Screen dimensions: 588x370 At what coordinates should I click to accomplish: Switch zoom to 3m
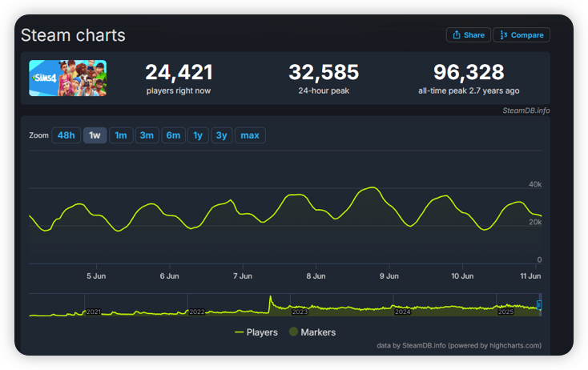pos(147,135)
